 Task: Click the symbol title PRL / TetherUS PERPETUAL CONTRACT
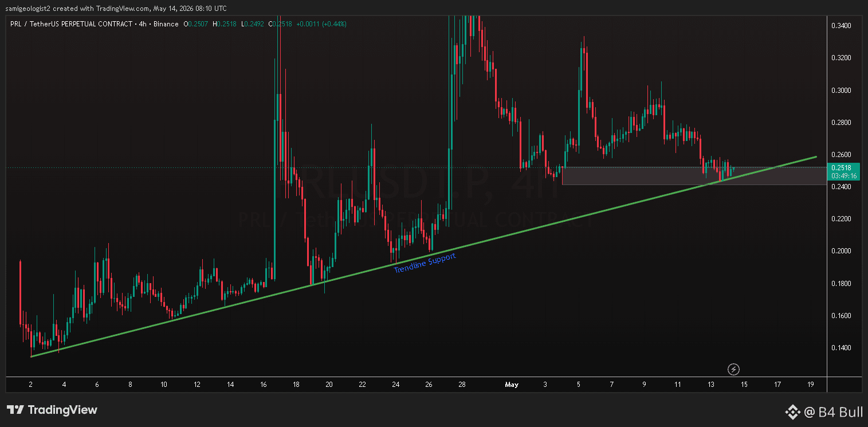click(x=70, y=24)
